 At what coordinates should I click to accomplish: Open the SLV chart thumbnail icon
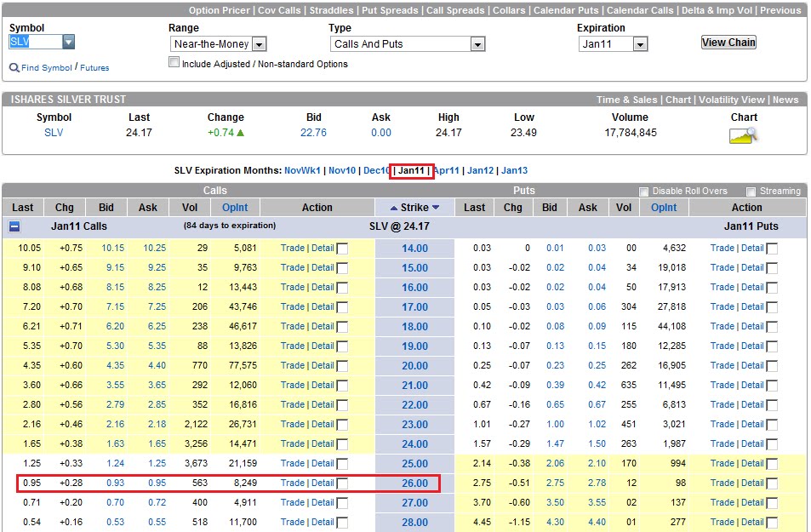click(743, 135)
